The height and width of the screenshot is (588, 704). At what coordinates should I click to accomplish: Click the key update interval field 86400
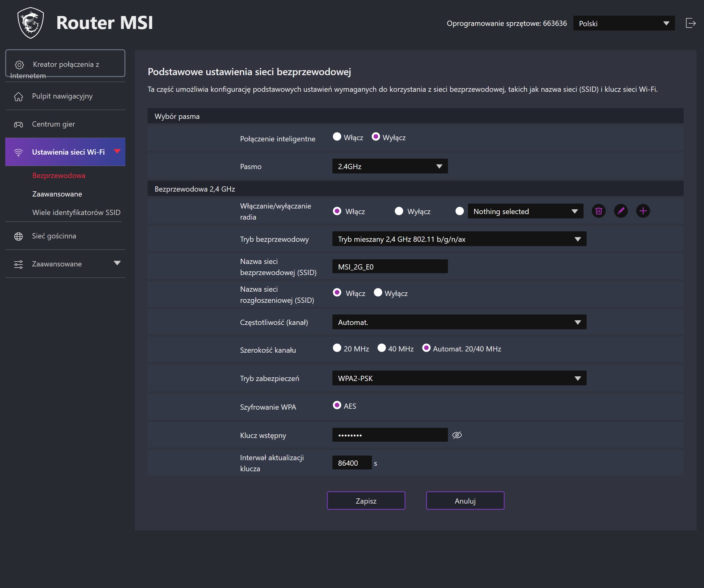(352, 463)
